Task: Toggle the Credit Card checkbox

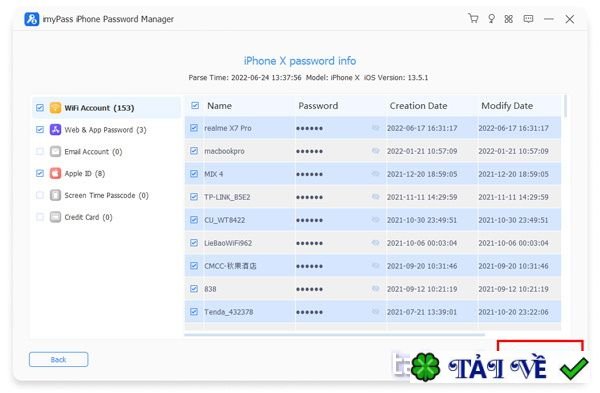Action: 40,217
